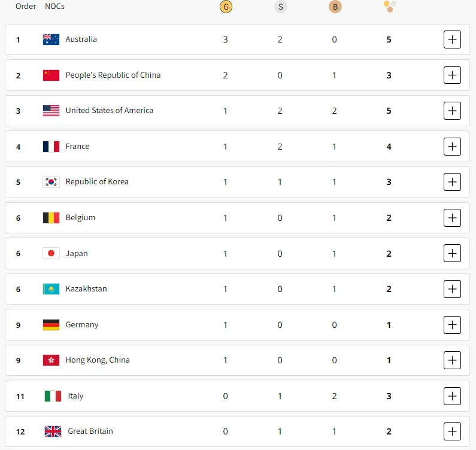Expand United States of America details
476x450 pixels.
pos(452,111)
